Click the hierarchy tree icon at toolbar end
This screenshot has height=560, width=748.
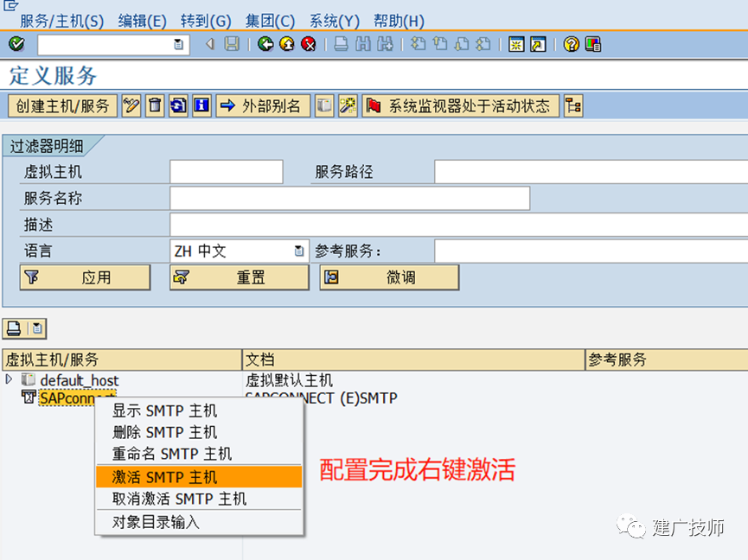pyautogui.click(x=573, y=105)
